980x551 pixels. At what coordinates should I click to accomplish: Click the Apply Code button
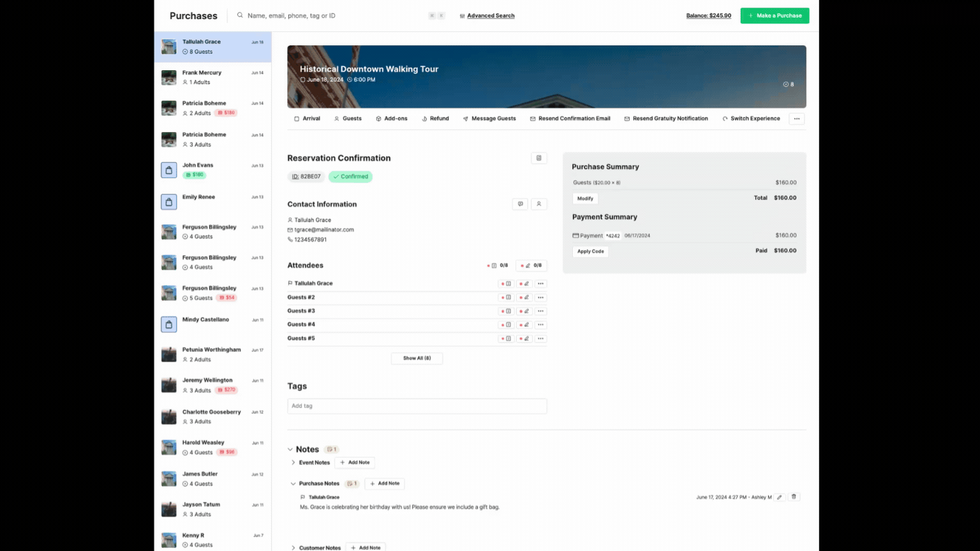(x=591, y=251)
